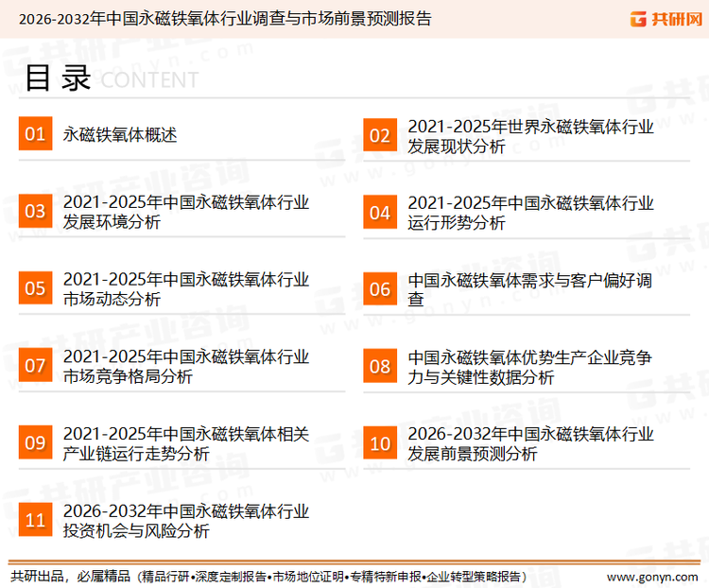Click the grey CONTENT heading text
Screen dimensions: 709x588
click(149, 80)
